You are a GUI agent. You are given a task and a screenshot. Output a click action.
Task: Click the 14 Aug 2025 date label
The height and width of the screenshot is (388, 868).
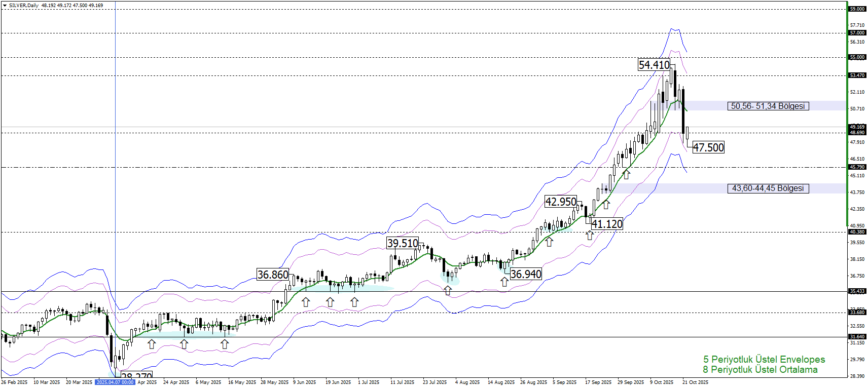(501, 382)
